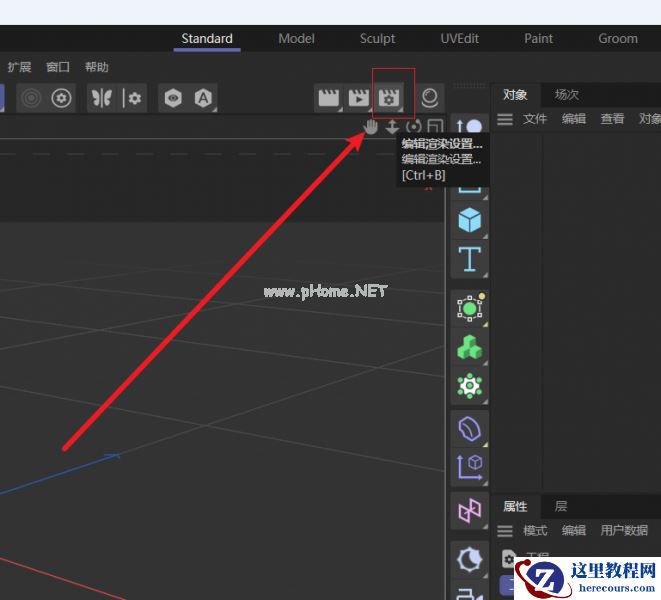Click the green gear icon in palette
The height and width of the screenshot is (600, 661).
point(469,385)
